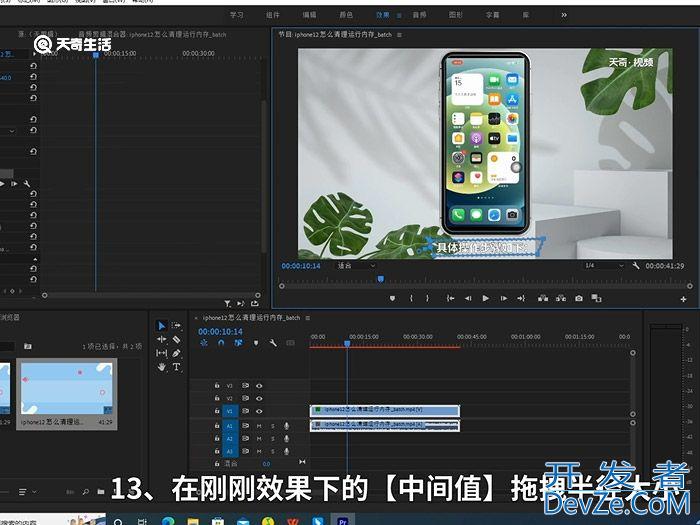
Task: Add marker in Program monitor
Action: tap(392, 298)
